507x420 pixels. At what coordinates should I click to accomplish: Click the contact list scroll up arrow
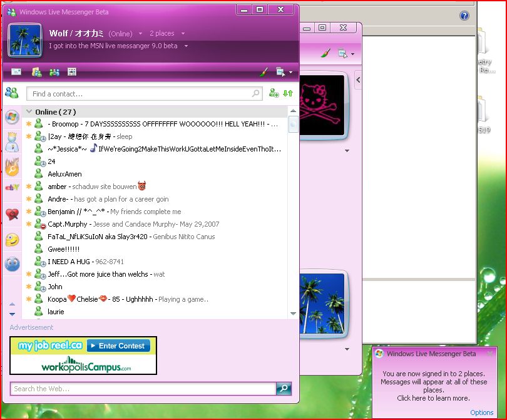pos(294,111)
